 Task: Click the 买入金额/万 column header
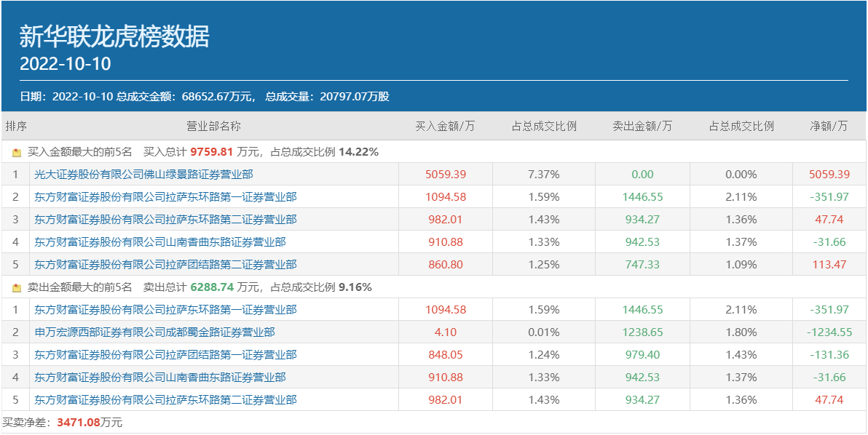click(x=445, y=127)
